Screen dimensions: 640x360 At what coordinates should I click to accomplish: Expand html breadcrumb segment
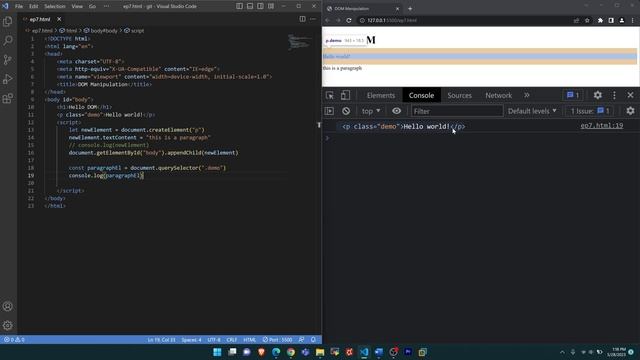(x=68, y=31)
